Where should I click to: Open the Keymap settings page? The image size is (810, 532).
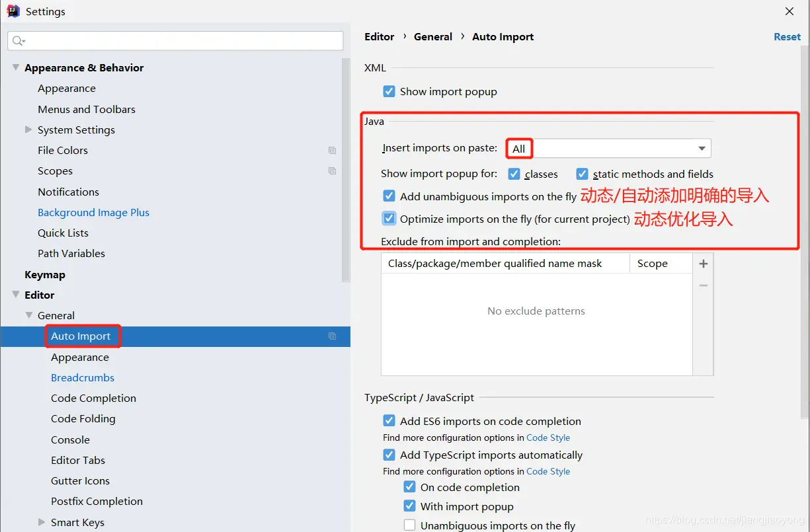click(x=45, y=275)
